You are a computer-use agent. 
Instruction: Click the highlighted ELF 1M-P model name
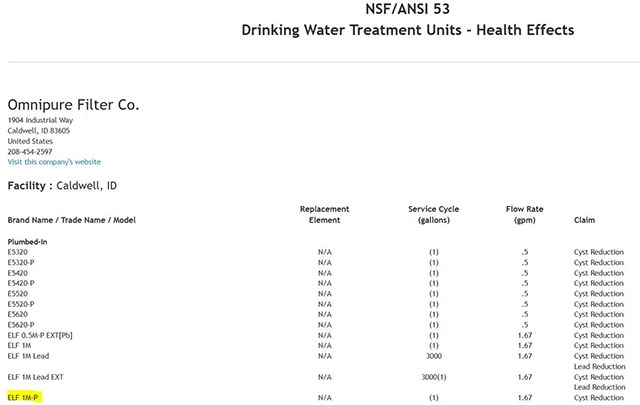tap(23, 397)
